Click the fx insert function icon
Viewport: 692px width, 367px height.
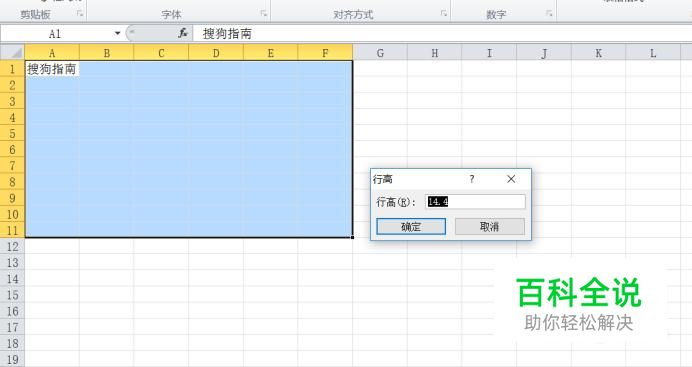[183, 33]
